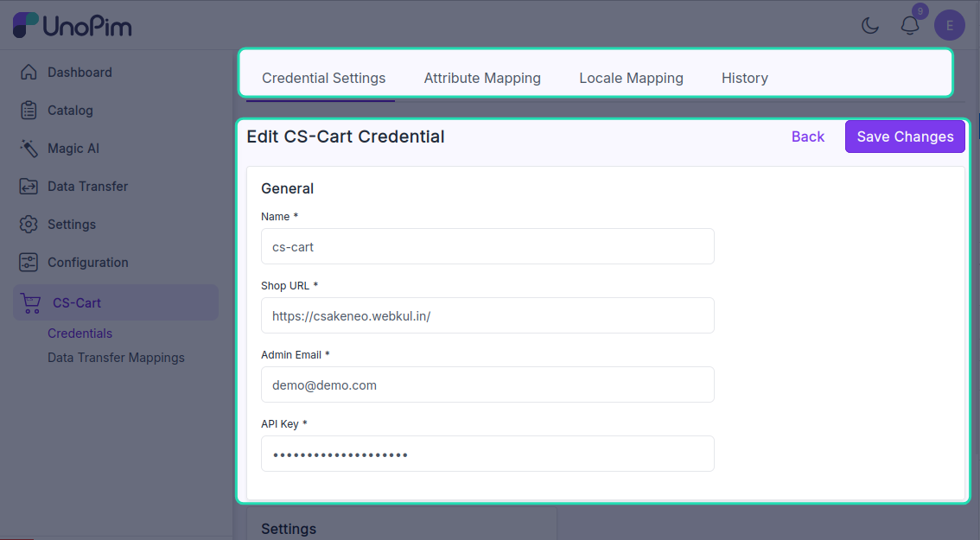Open Configuration in the sidebar

pos(87,263)
